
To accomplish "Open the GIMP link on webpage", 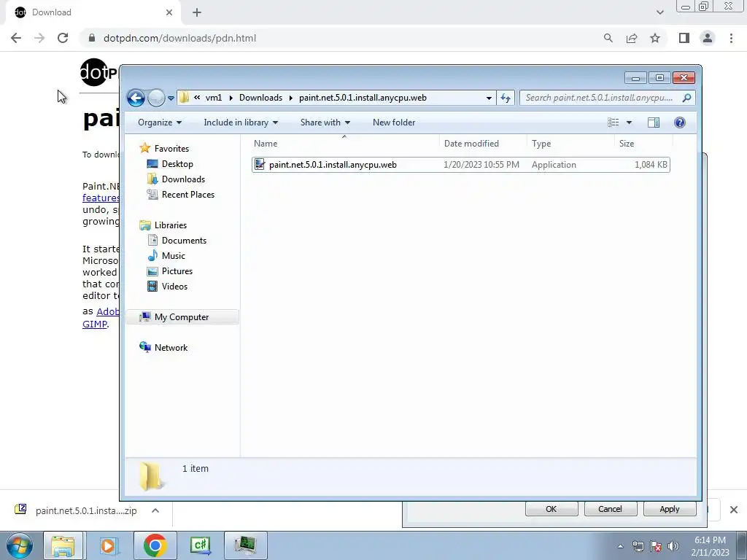I will click(x=95, y=324).
